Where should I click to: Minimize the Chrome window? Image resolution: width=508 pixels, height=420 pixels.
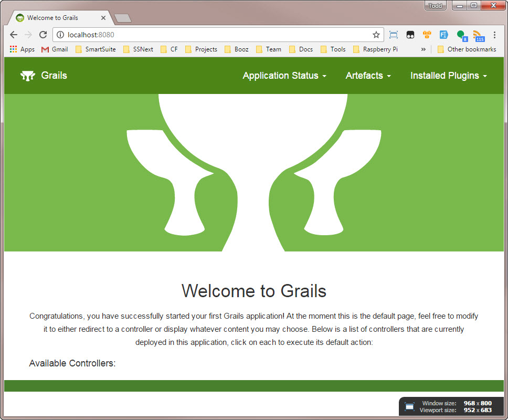coord(459,5)
